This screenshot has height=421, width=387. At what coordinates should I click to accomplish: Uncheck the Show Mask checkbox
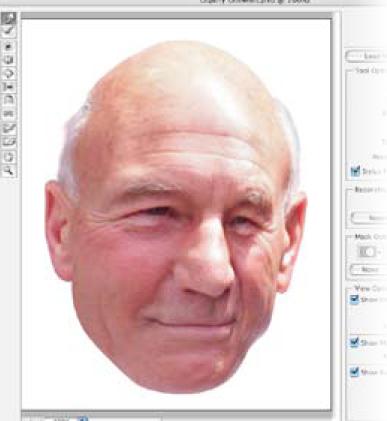click(x=355, y=342)
